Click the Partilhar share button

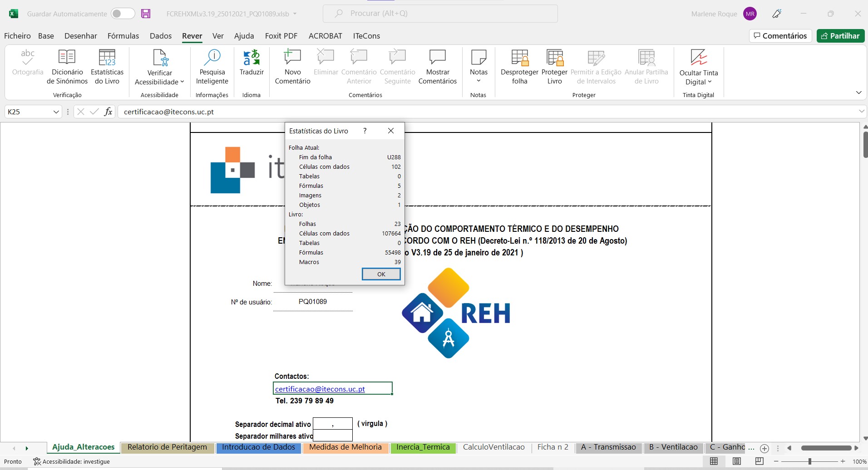840,36
